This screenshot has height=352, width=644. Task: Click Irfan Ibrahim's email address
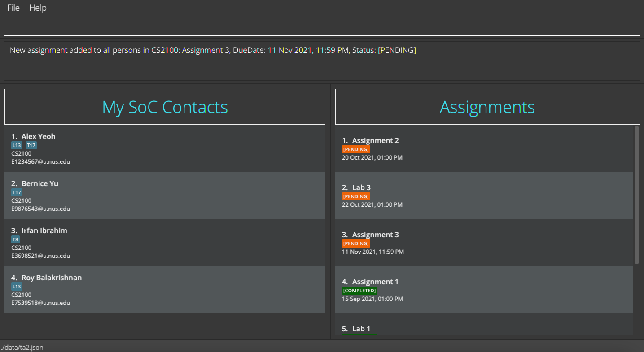[40, 256]
